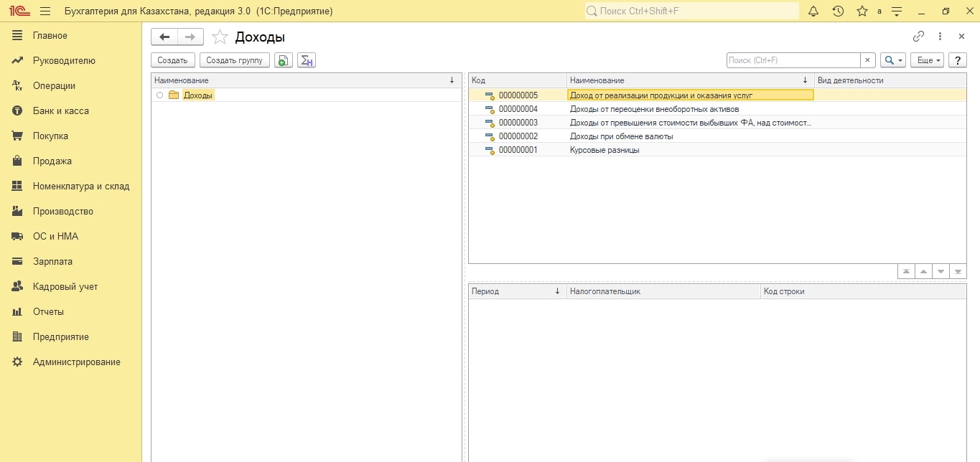Open the service settings dropdown in title bar
The image size is (980, 462).
[897, 11]
